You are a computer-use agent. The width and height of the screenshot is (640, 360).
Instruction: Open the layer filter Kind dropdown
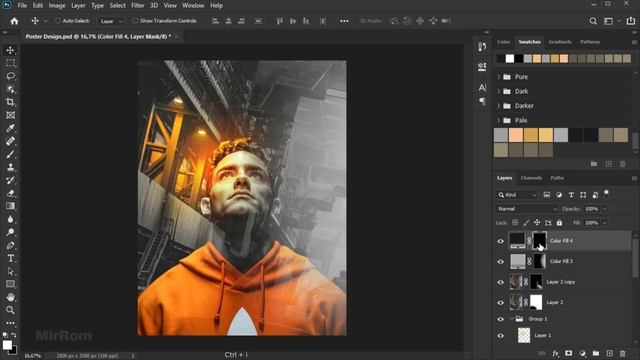(x=517, y=195)
